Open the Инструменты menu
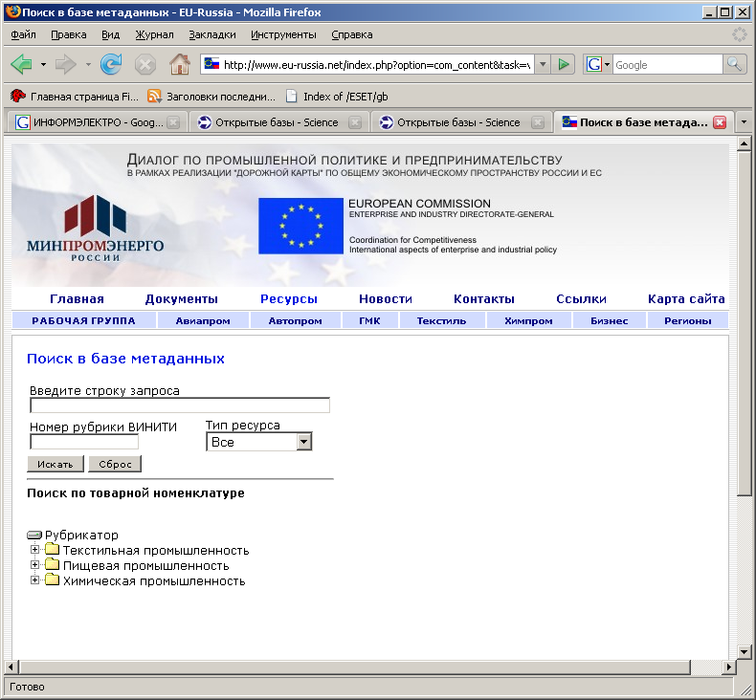Screen dimensions: 756x700 [283, 34]
